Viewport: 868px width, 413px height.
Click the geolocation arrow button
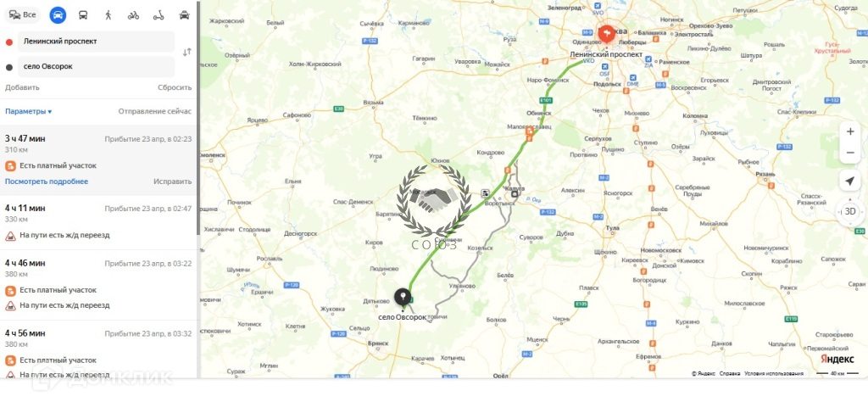click(x=849, y=181)
